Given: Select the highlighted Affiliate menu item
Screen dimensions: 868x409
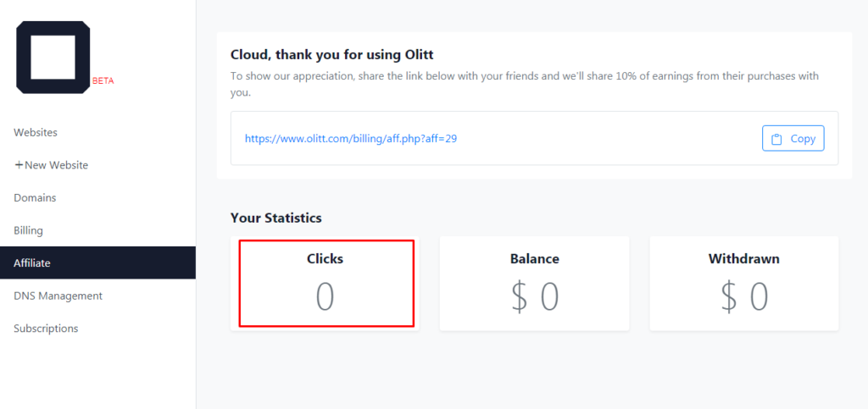Looking at the screenshot, I should 32,263.
